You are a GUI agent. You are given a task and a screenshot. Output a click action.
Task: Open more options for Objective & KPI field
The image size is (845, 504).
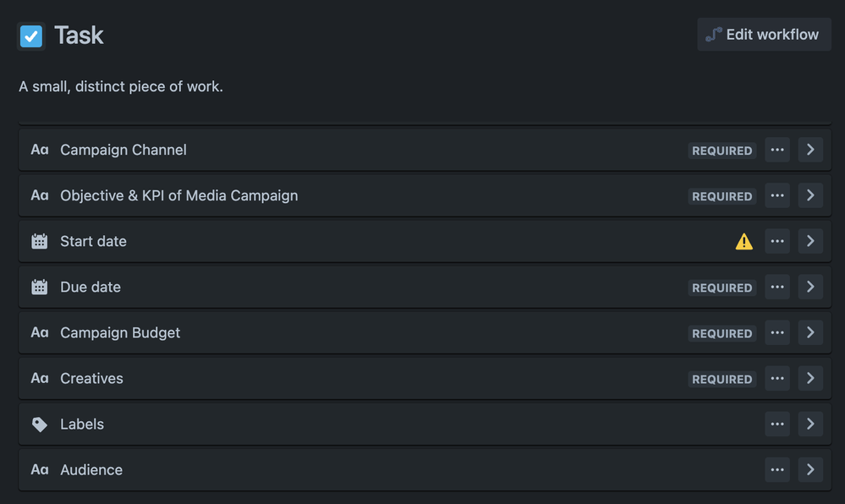click(777, 195)
